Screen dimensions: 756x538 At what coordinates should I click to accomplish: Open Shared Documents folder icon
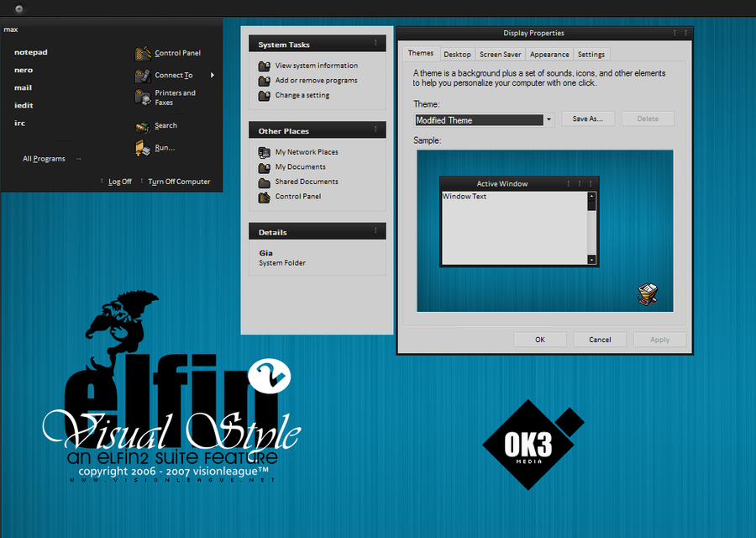pyautogui.click(x=265, y=182)
